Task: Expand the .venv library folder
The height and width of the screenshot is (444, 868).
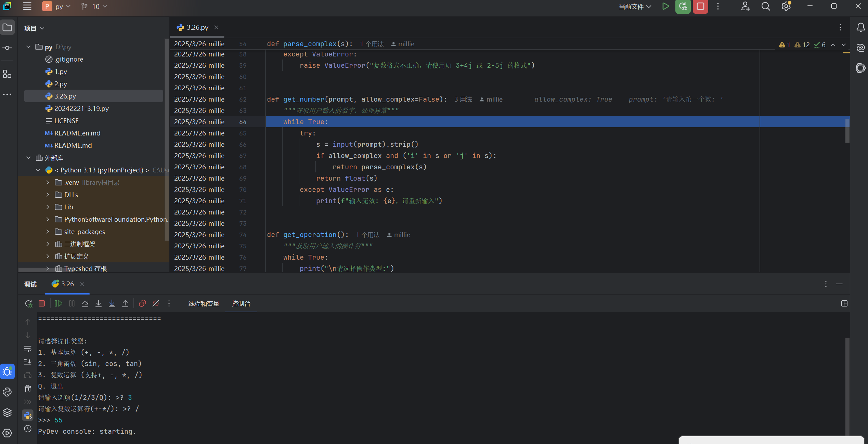Action: coord(48,182)
